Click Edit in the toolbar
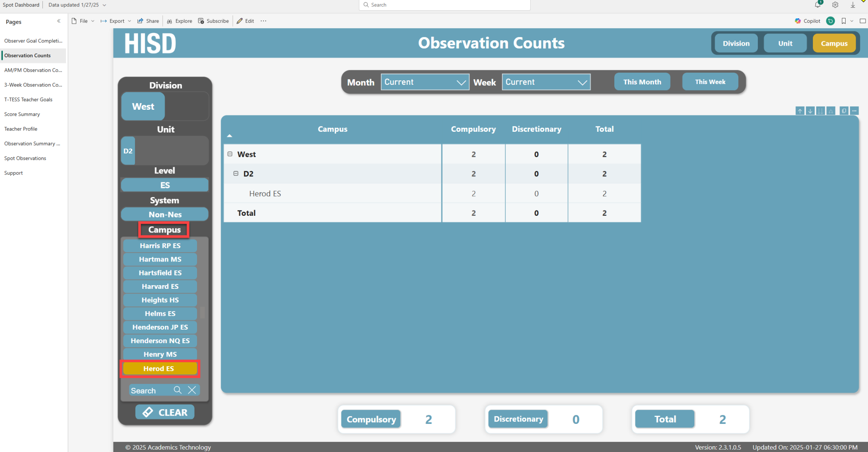This screenshot has height=452, width=868. coord(246,21)
